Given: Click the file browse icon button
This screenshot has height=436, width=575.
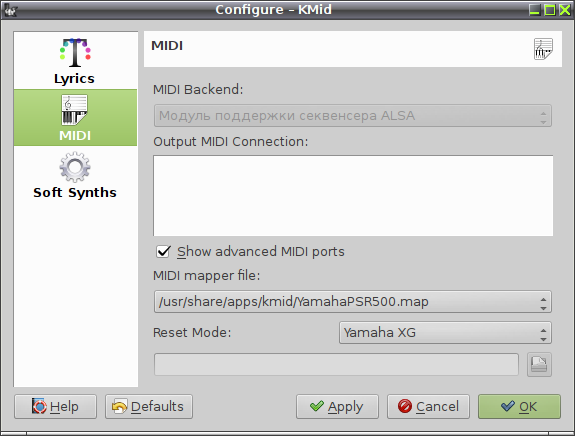Looking at the screenshot, I should 539,364.
